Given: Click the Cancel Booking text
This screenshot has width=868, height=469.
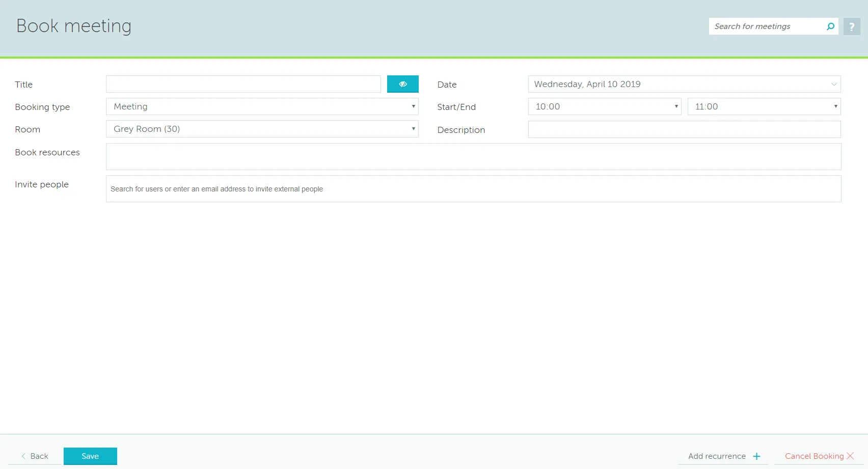Looking at the screenshot, I should 814,456.
